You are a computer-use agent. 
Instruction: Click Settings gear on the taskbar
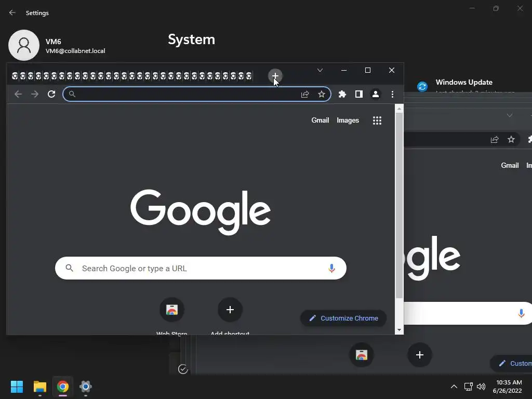(x=86, y=387)
